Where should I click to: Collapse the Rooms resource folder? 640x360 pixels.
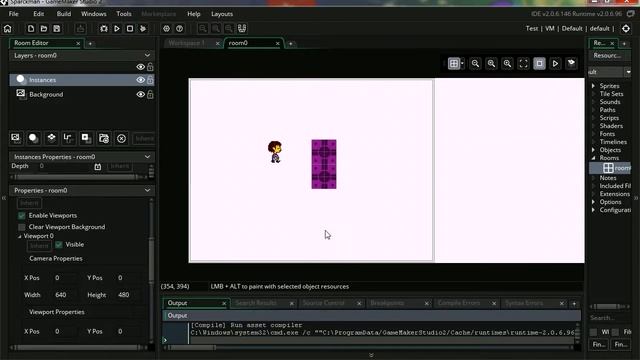point(593,158)
